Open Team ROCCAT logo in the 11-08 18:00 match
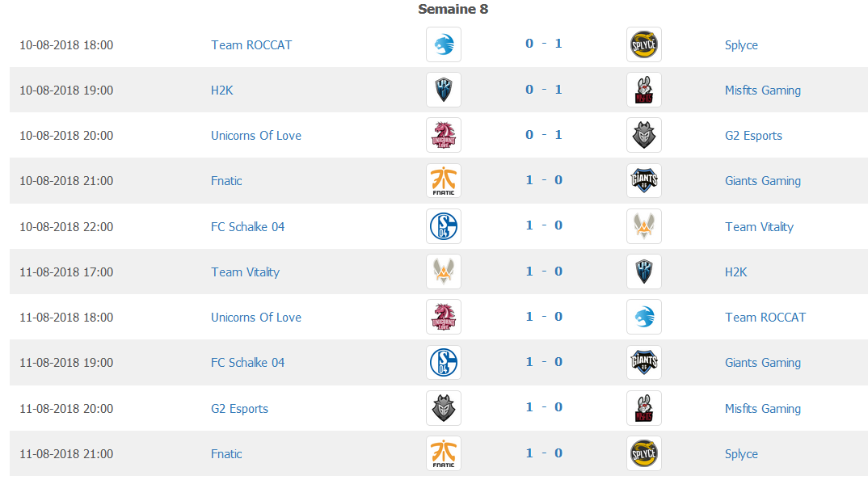 pos(644,318)
